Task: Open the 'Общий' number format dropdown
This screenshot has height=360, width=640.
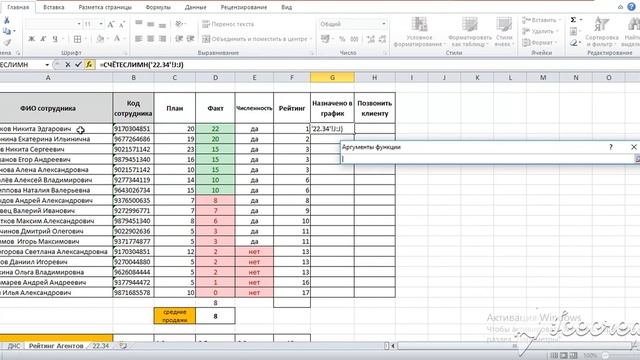Action: 383,24
